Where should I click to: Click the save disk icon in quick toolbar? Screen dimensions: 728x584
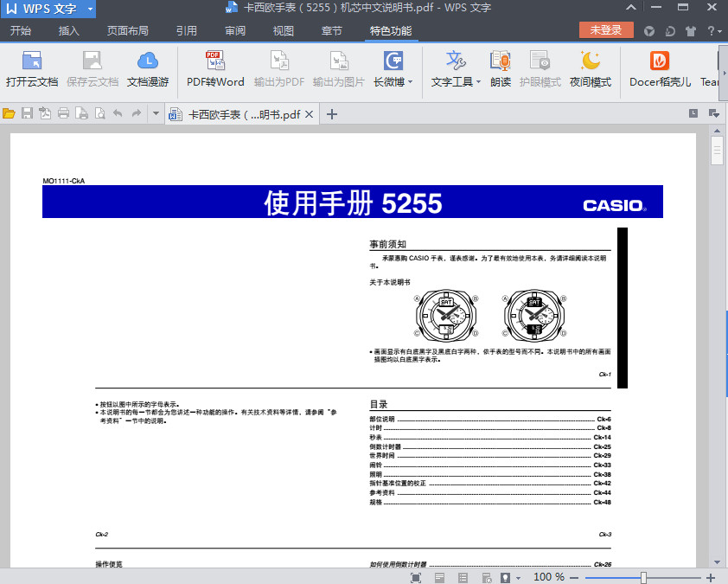(x=27, y=113)
